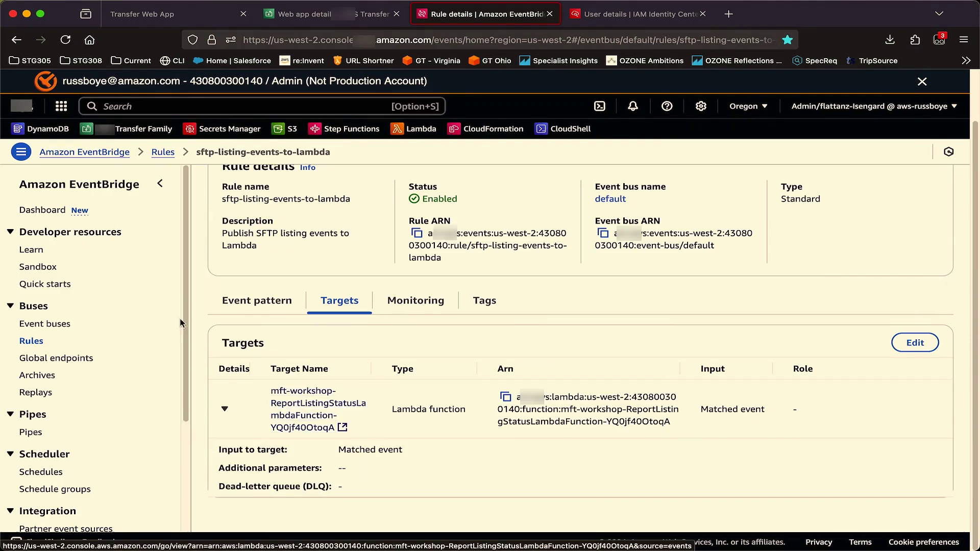
Task: Open the browser application menu
Action: pyautogui.click(x=964, y=39)
